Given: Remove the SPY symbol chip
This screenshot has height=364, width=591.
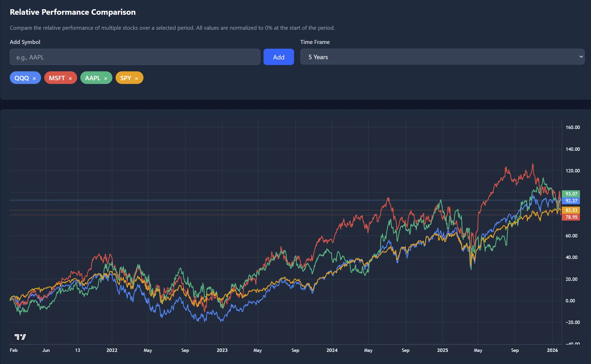Looking at the screenshot, I should [136, 78].
